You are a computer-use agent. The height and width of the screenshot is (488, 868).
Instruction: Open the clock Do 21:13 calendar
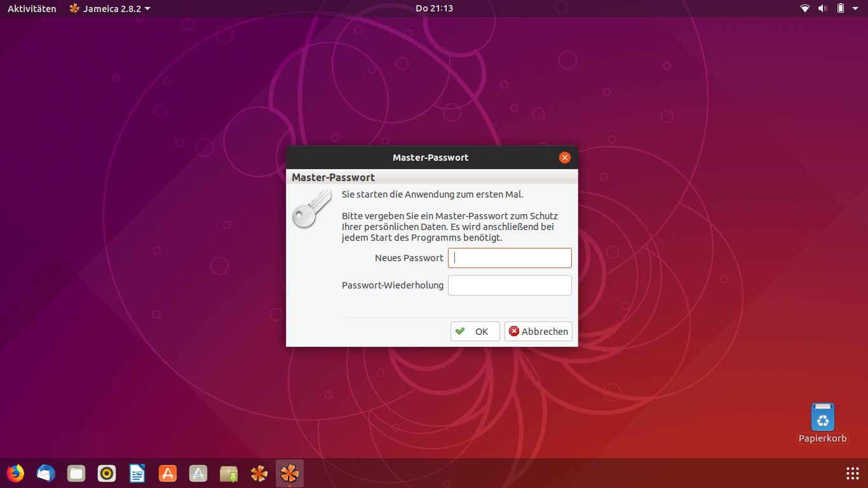coord(434,9)
